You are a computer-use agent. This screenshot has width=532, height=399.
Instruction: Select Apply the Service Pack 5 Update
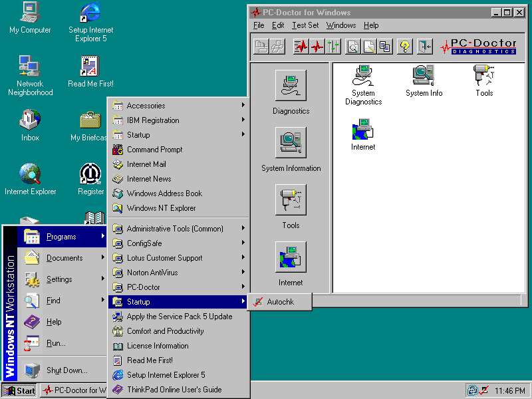click(178, 317)
